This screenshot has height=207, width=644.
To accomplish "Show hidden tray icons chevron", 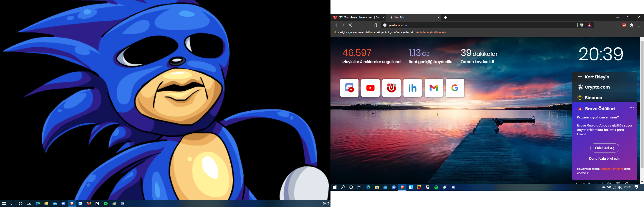I will (598, 187).
